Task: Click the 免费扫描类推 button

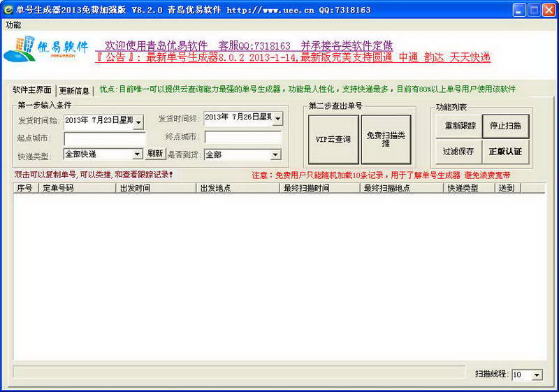Action: pyautogui.click(x=386, y=140)
